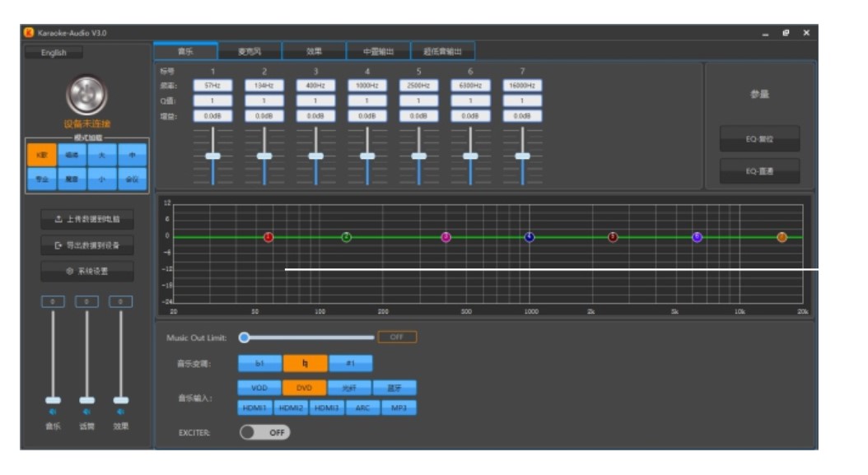Mute the 音乐 channel speaker icon

pos(52,412)
